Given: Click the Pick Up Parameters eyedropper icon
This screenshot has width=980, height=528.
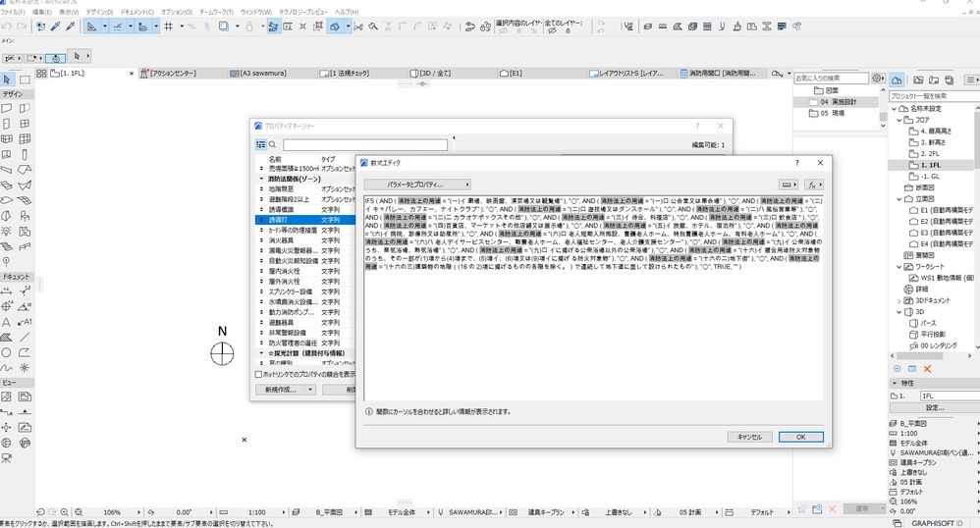Looking at the screenshot, I should click(56, 26).
